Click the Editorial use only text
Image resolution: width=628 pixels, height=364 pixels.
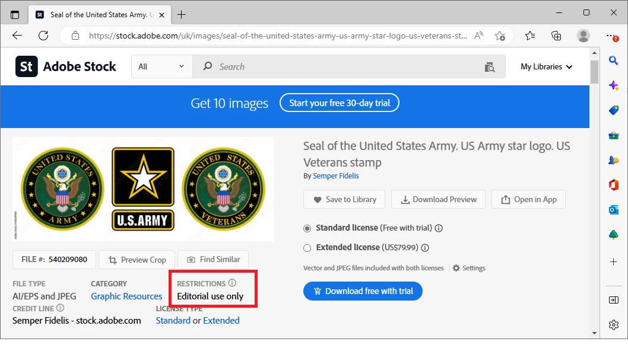pos(210,296)
